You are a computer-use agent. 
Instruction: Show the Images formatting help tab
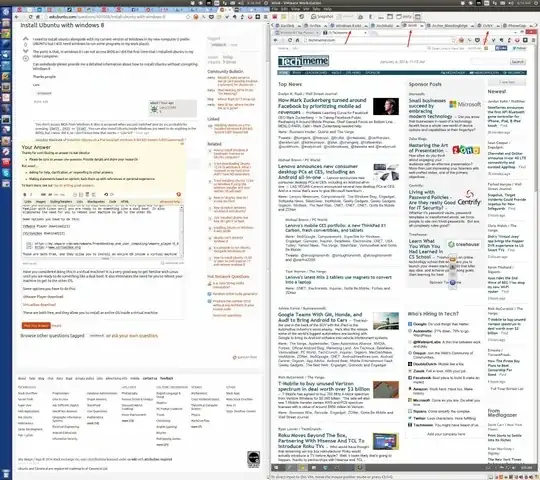(x=41, y=202)
